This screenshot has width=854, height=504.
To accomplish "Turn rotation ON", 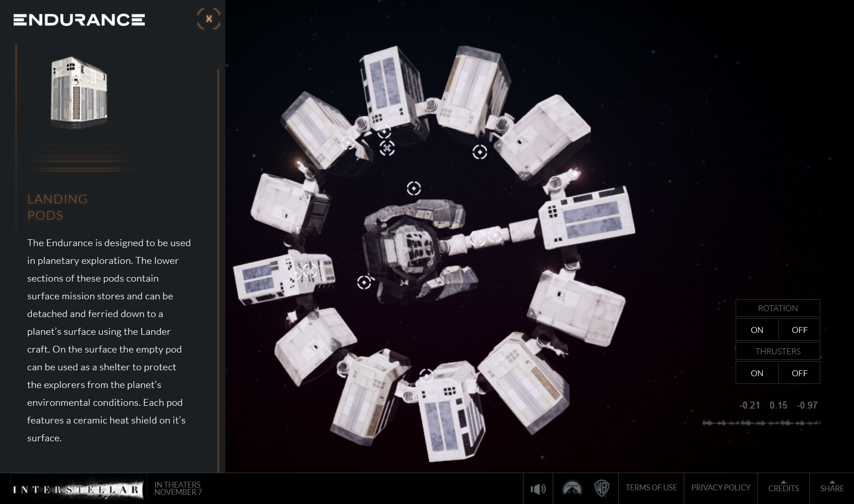I will (x=757, y=330).
